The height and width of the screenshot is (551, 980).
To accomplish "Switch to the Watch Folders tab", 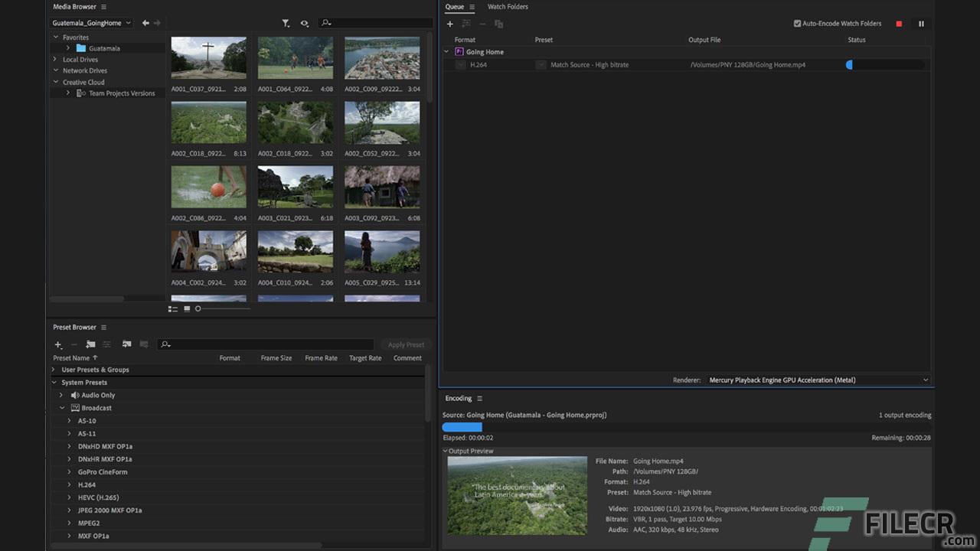I will [508, 7].
